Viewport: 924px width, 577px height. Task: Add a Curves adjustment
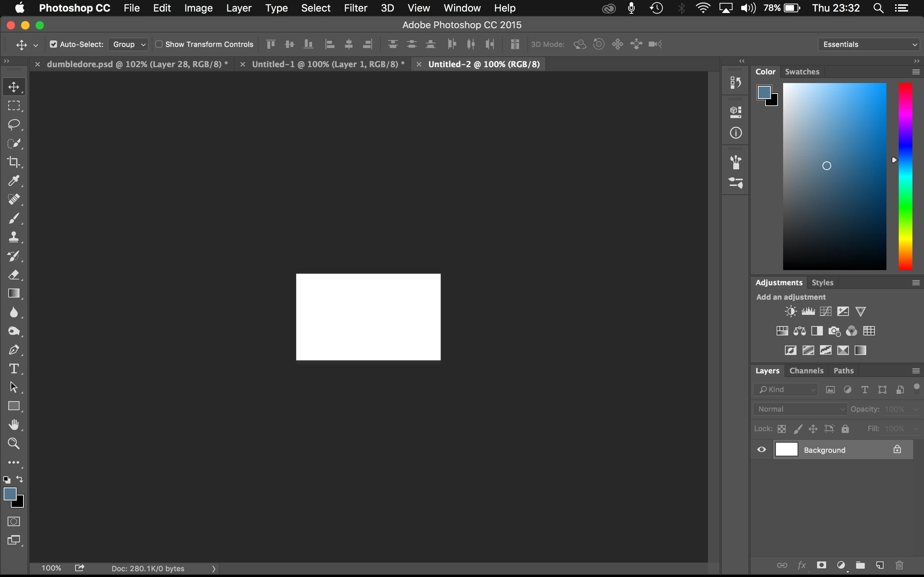[825, 311]
